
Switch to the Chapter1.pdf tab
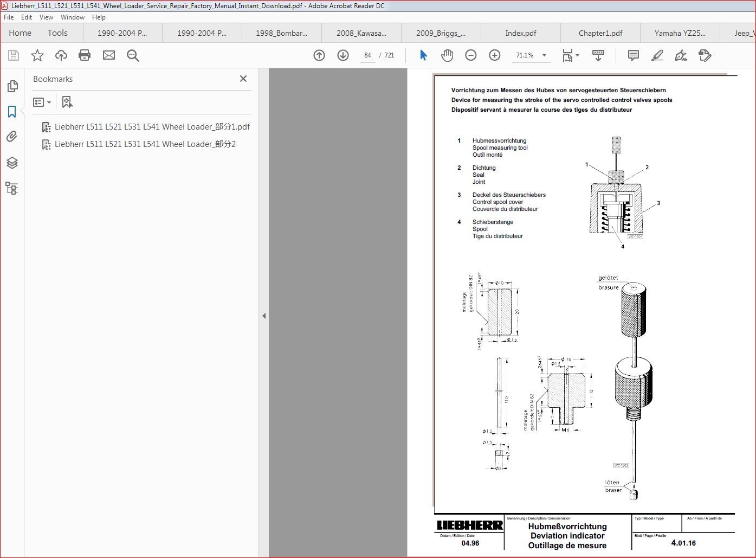click(600, 33)
